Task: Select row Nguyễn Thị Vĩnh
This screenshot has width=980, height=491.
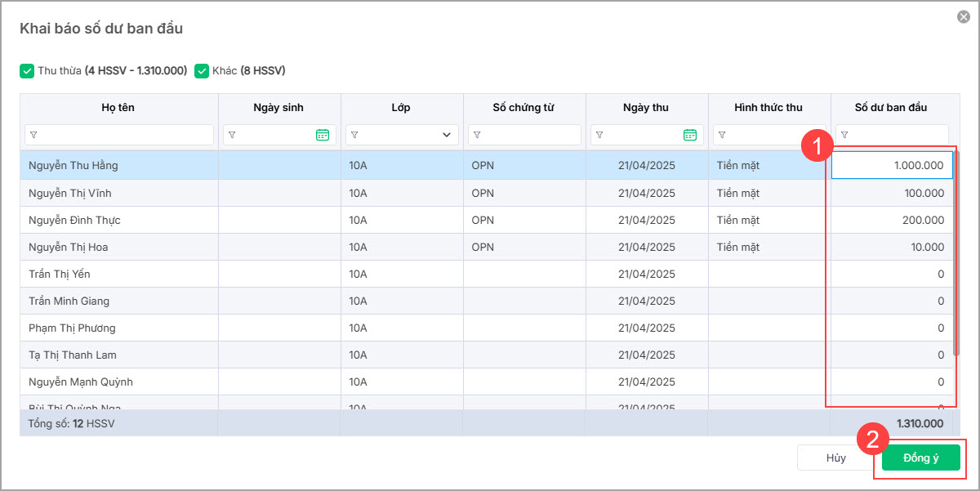Action: pyautogui.click(x=487, y=193)
